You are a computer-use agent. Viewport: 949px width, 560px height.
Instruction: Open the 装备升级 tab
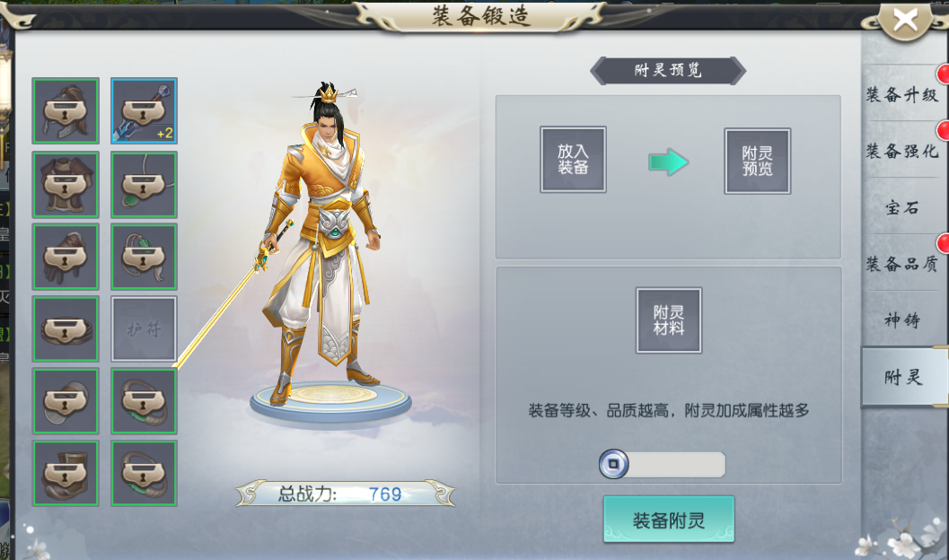point(901,94)
